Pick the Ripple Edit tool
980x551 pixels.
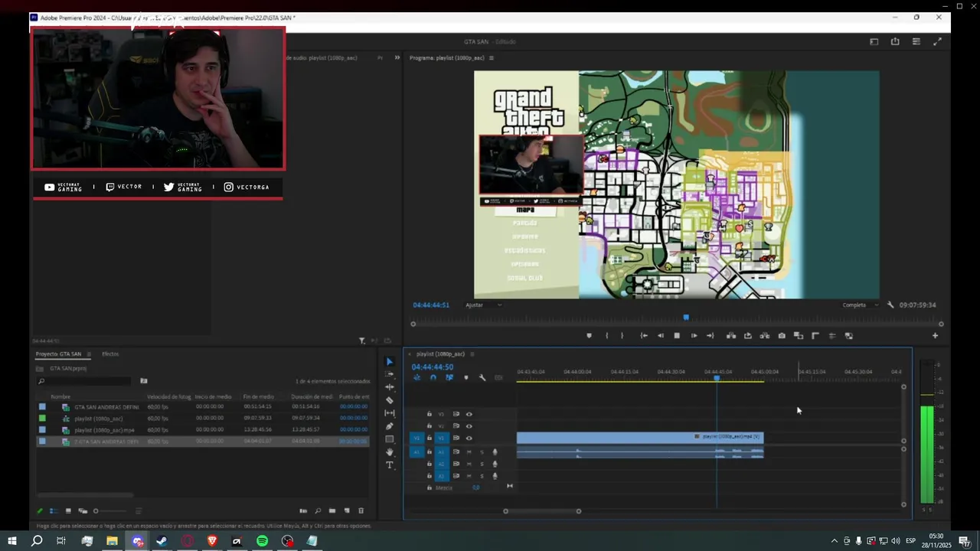click(389, 387)
